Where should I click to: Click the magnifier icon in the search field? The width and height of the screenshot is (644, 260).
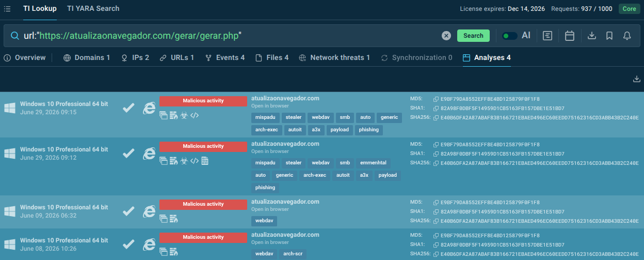coord(14,36)
